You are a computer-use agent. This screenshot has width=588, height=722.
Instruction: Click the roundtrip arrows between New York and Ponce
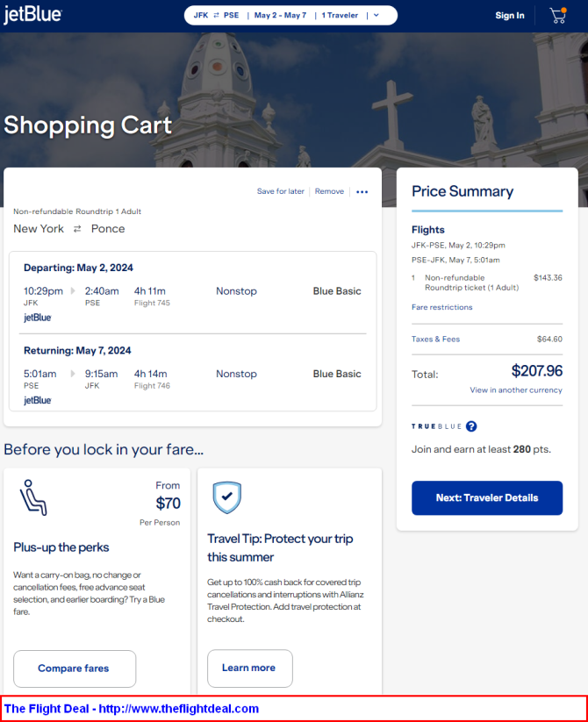click(77, 229)
